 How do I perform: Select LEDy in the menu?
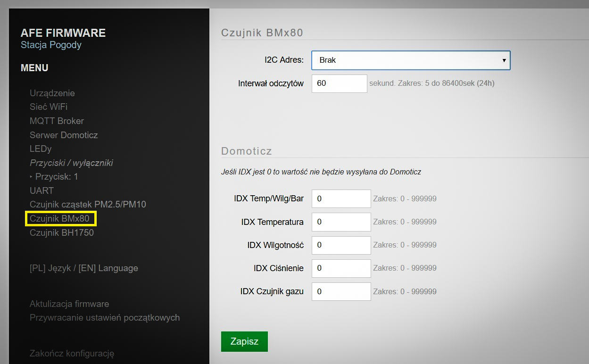tap(41, 149)
